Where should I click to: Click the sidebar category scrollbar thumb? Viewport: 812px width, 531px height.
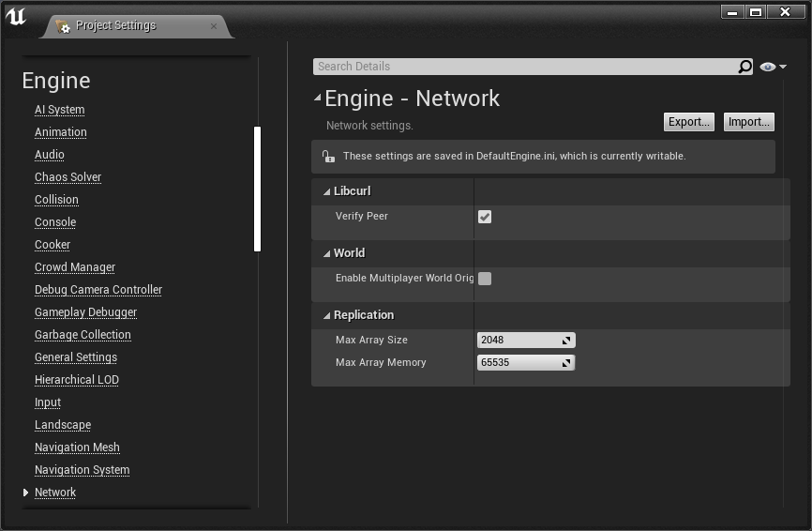click(257, 189)
